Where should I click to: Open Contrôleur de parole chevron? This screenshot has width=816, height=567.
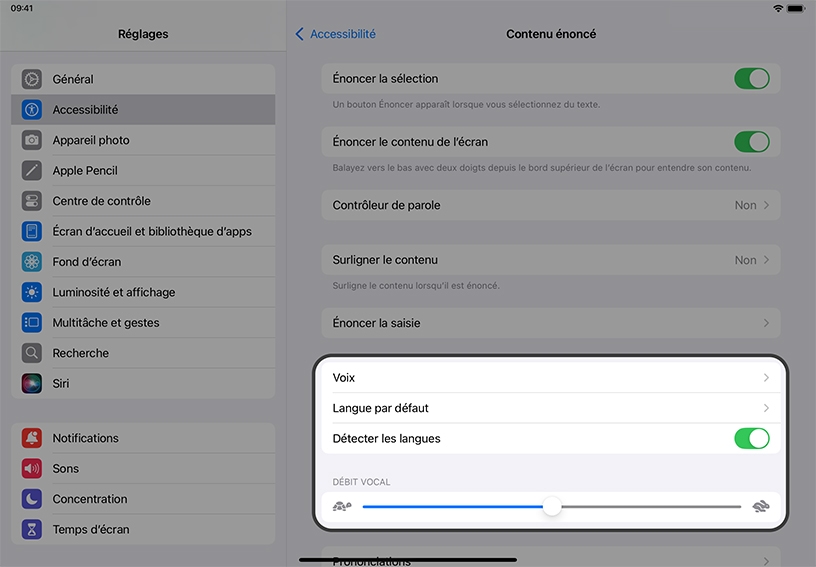[766, 205]
